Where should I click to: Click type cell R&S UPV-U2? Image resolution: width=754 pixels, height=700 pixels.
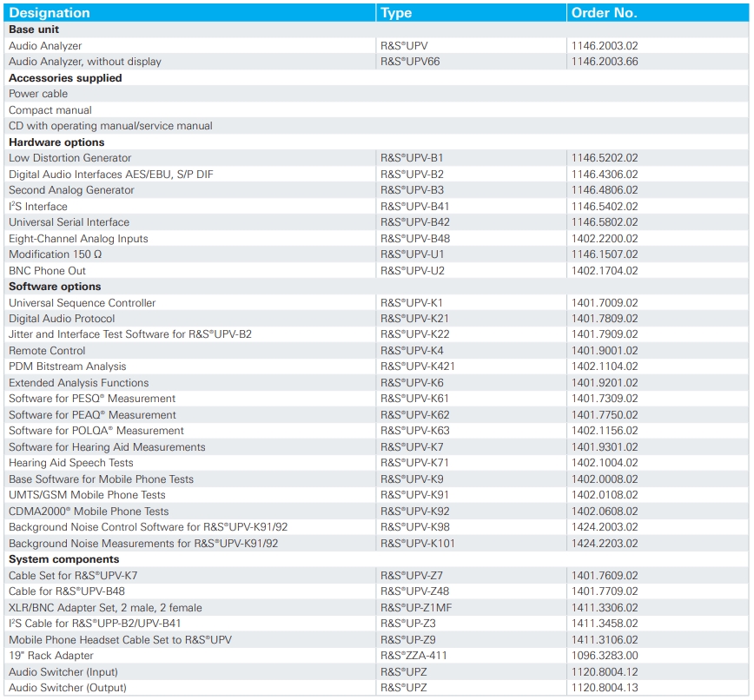pos(412,271)
